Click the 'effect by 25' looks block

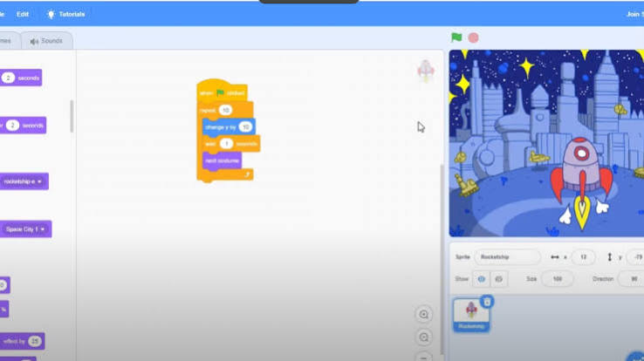pyautogui.click(x=22, y=341)
